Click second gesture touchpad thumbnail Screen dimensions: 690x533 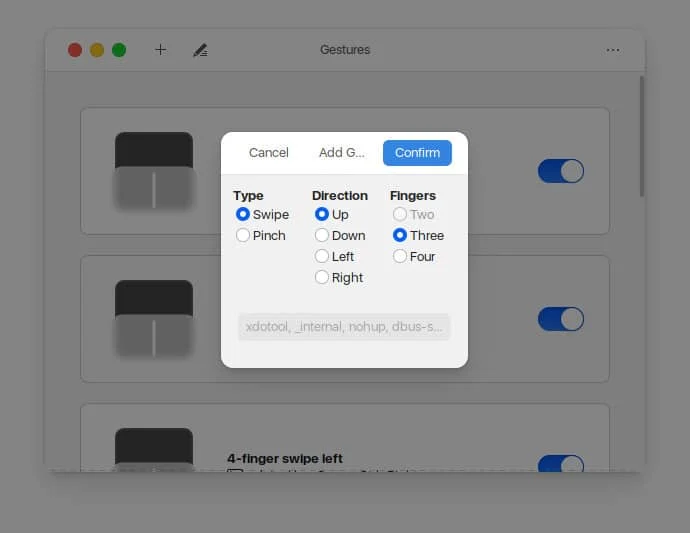(154, 319)
